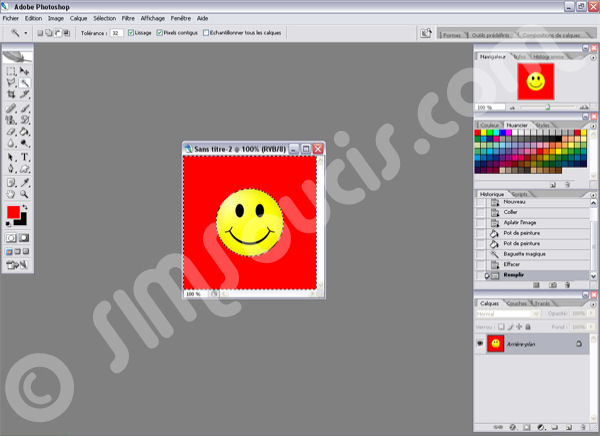600x436 pixels.
Task: Switch to Standard editing mode
Action: click(11, 238)
